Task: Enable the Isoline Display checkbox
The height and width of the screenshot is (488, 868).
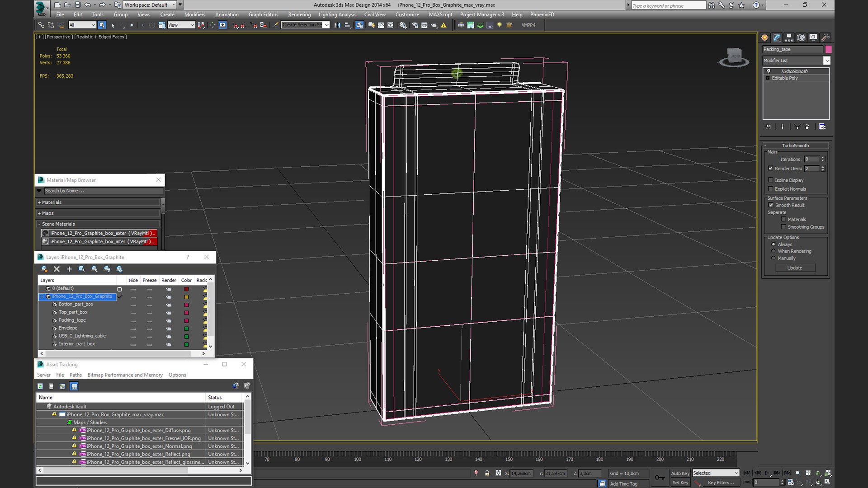Action: 771,180
